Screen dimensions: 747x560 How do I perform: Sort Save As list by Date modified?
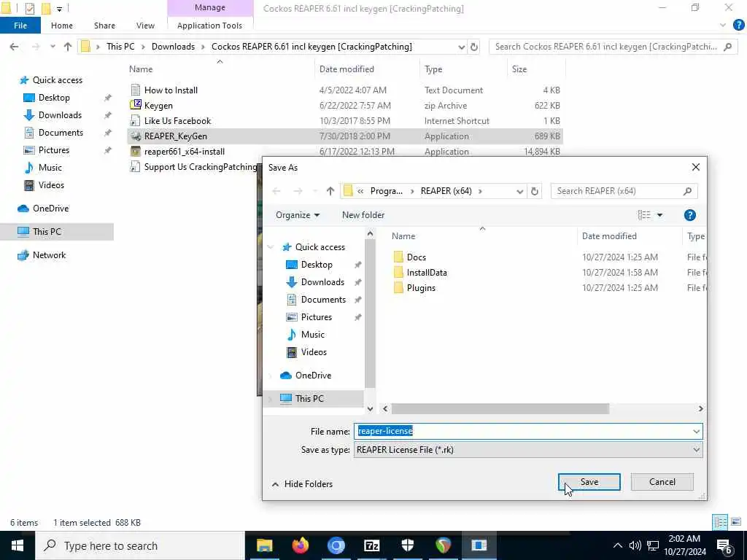click(x=609, y=236)
